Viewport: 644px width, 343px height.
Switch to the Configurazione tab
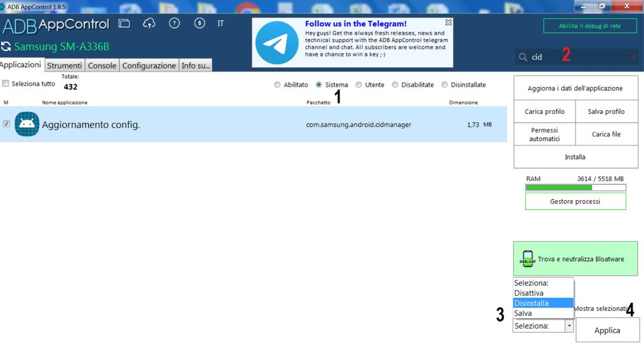(149, 65)
